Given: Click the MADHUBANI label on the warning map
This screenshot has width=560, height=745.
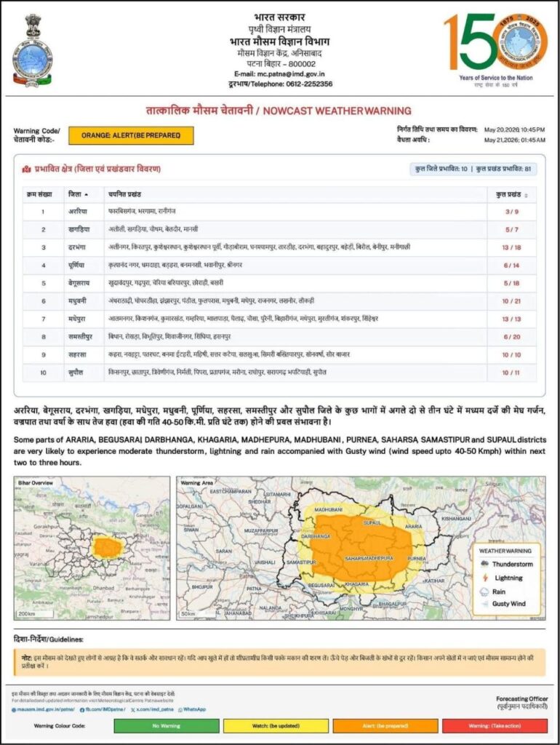Looking at the screenshot, I should point(329,509).
